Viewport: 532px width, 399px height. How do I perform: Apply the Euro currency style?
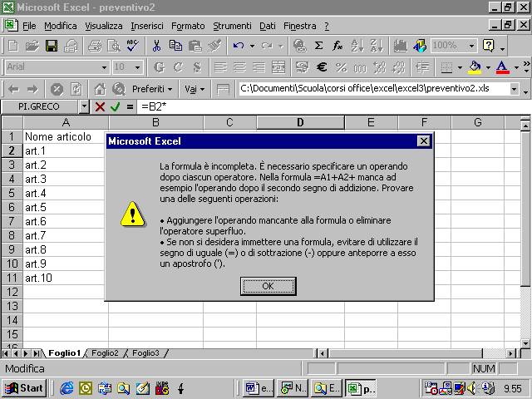coord(322,67)
